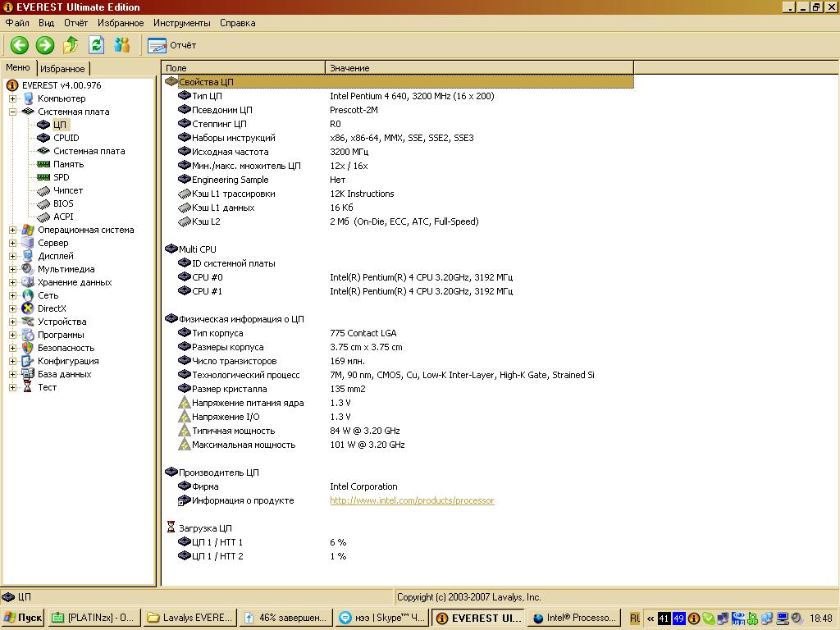Click the Загрузка ЦП hourglass icon
The width and height of the screenshot is (840, 630).
pyautogui.click(x=171, y=527)
